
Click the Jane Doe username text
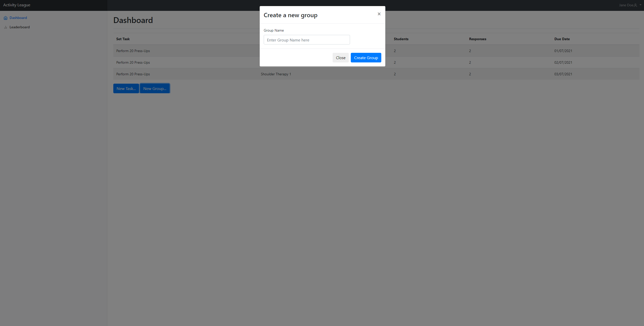tap(626, 5)
